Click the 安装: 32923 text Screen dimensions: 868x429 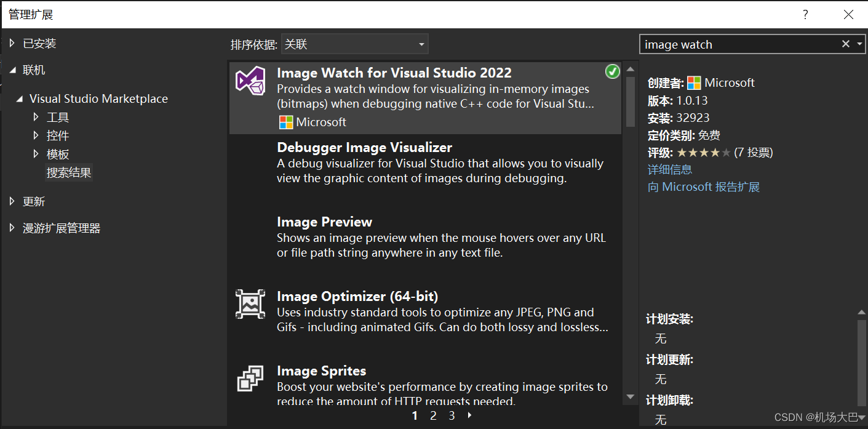(x=679, y=118)
